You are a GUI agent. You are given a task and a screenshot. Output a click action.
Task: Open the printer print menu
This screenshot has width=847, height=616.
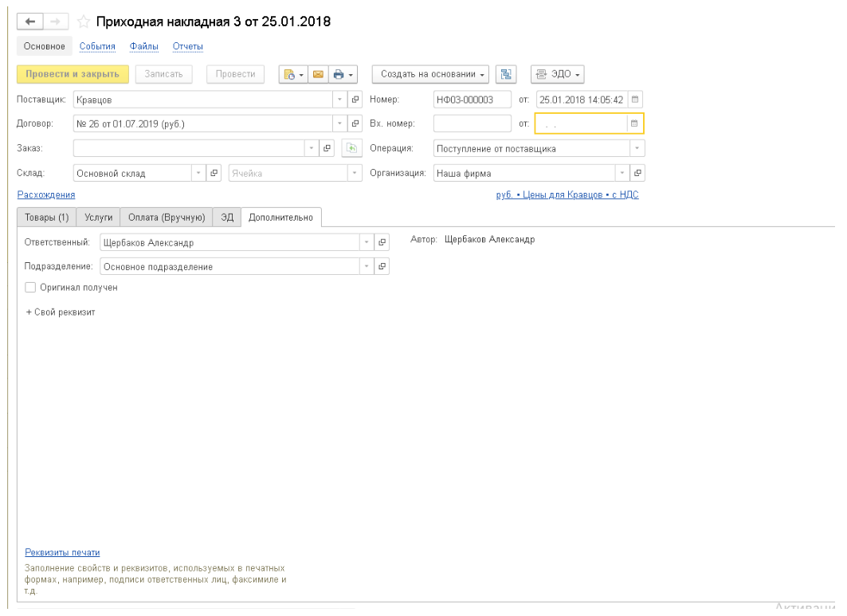[x=343, y=74]
